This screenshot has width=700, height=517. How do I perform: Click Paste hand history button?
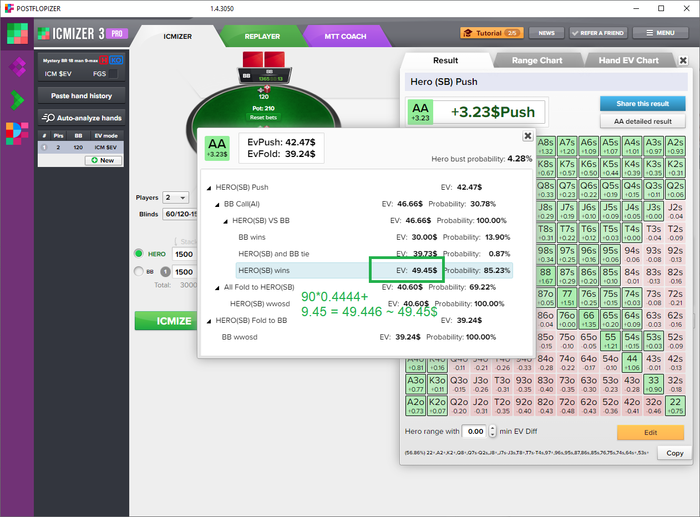point(81,96)
